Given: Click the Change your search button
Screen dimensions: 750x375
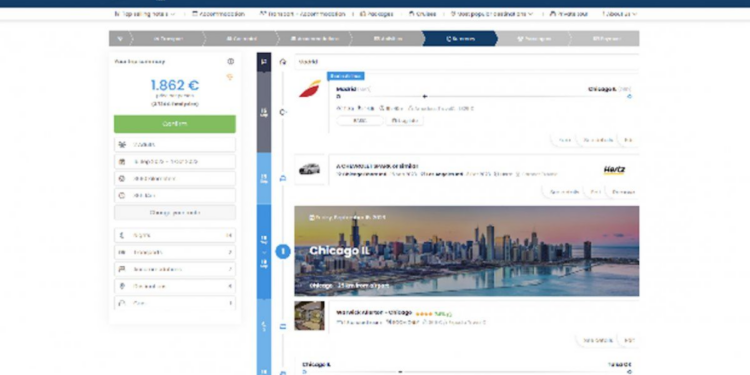Looking at the screenshot, I should tap(175, 212).
